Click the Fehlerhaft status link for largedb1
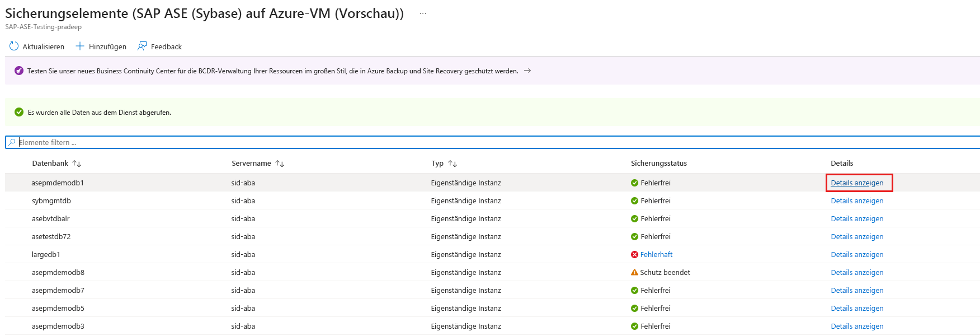 (656, 254)
